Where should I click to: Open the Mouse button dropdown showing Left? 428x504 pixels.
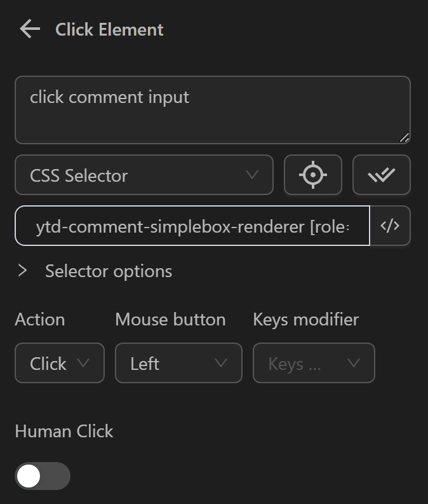pyautogui.click(x=178, y=363)
